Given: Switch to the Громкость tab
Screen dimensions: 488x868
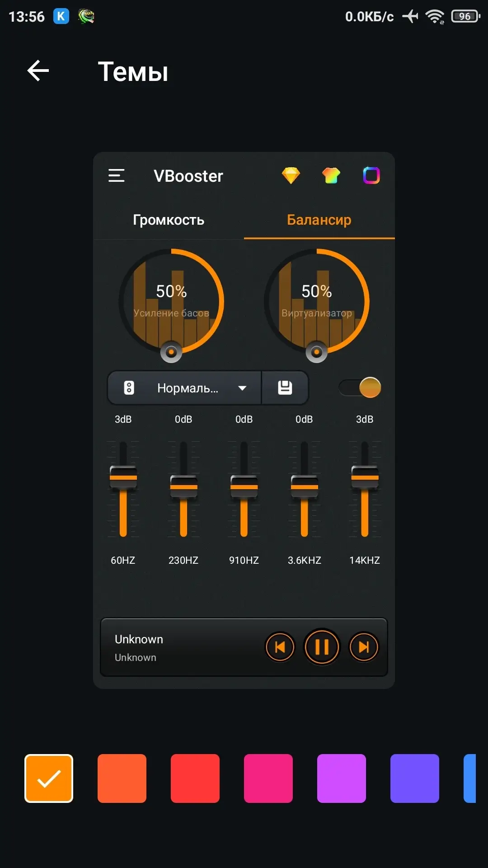Looking at the screenshot, I should pos(169,220).
